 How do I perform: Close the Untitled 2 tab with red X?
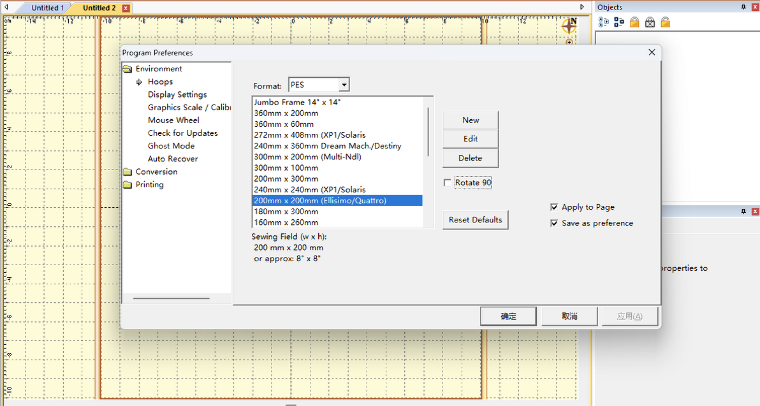126,8
